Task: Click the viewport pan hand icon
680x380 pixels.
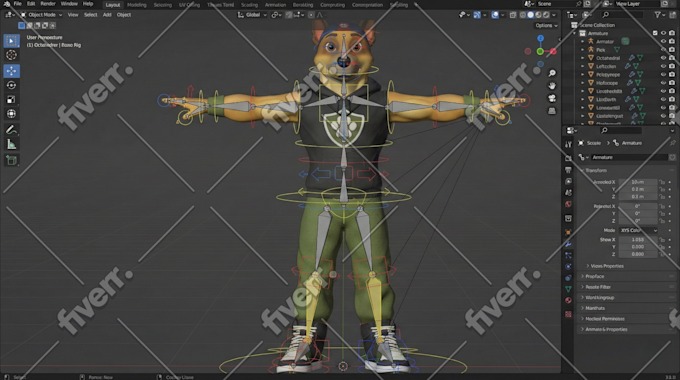Action: click(552, 85)
